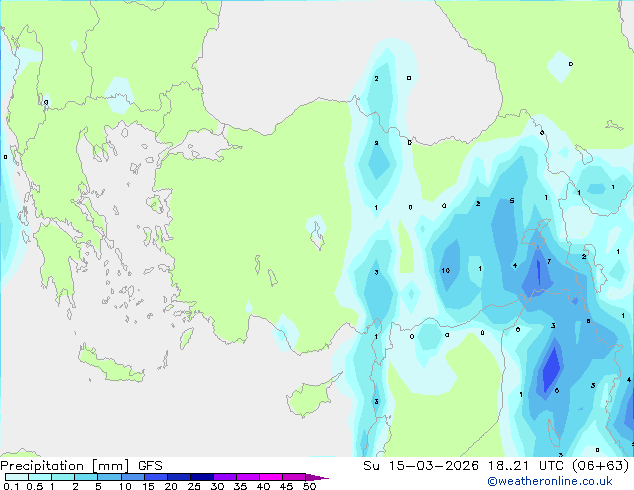
Task: Click the legend arrow tip above 50
Action: pyautogui.click(x=317, y=477)
